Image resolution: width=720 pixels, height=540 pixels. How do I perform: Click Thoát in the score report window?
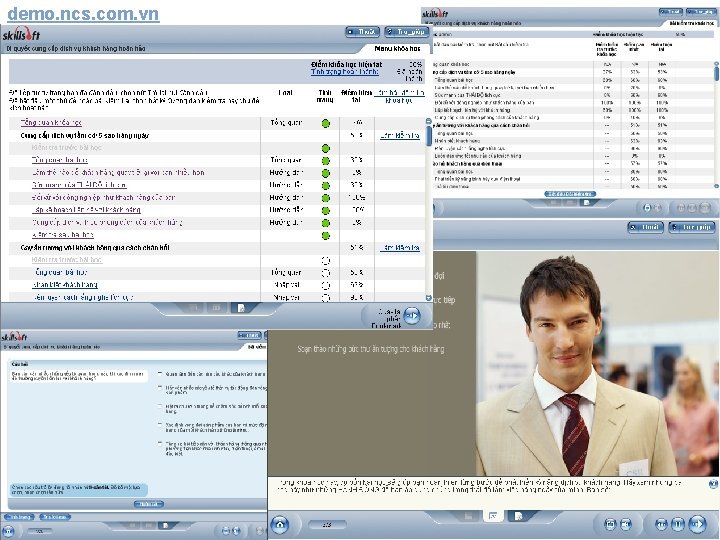pos(671,11)
